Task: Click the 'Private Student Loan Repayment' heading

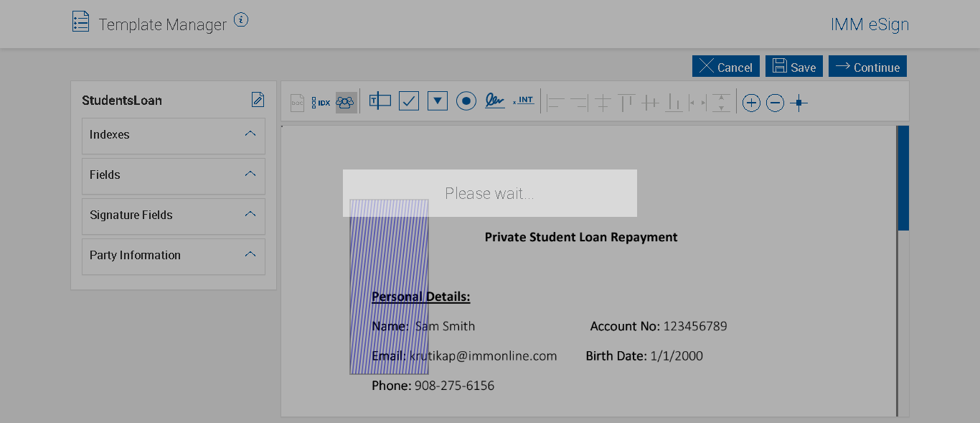Action: 581,237
